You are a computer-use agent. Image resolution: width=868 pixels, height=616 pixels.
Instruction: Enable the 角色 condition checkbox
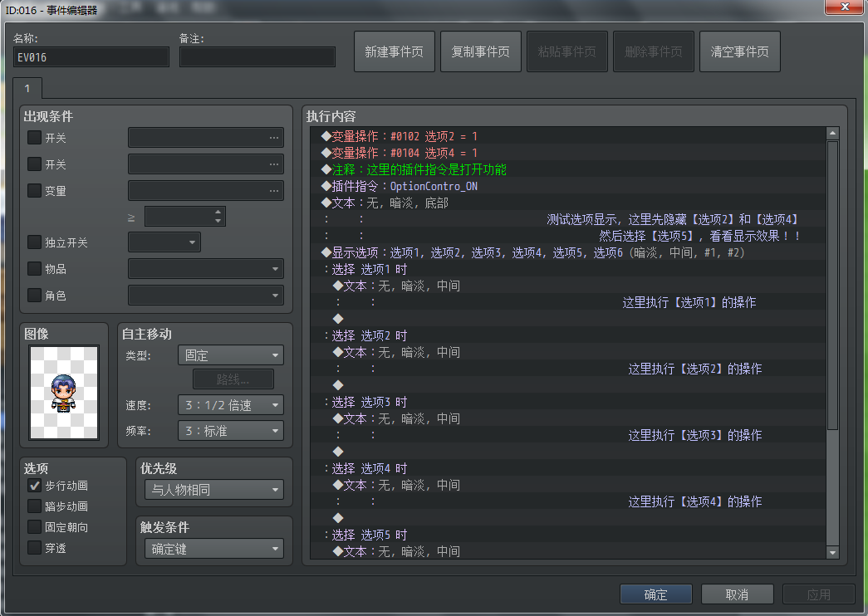[x=34, y=295]
